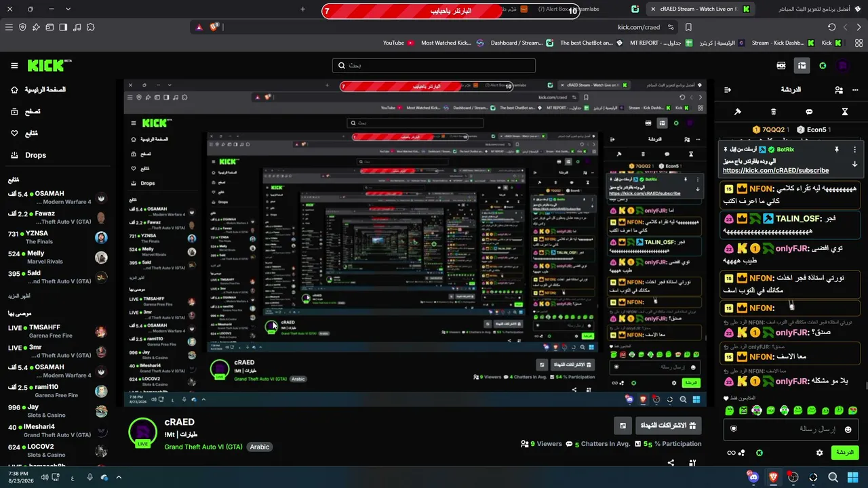Click the trash icon in chat toolbar
The width and height of the screenshot is (868, 488).
774,112
